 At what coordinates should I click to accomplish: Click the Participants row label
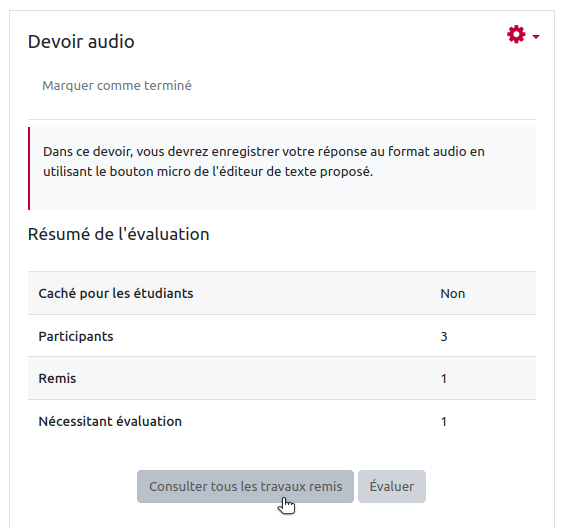pyautogui.click(x=76, y=336)
